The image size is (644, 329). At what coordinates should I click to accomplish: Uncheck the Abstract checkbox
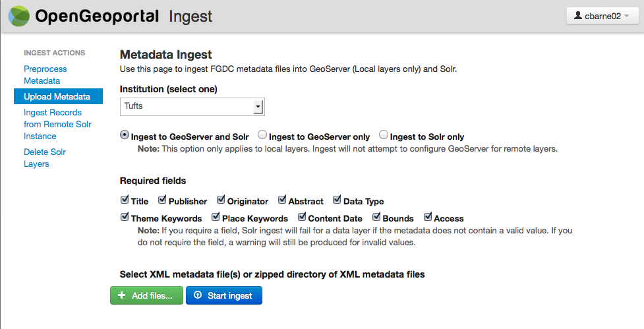(282, 200)
